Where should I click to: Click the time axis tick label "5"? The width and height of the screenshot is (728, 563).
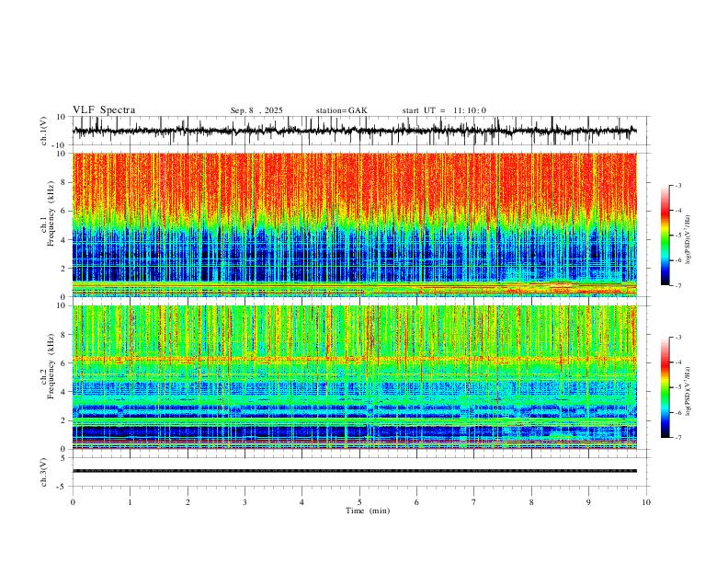[x=359, y=502]
